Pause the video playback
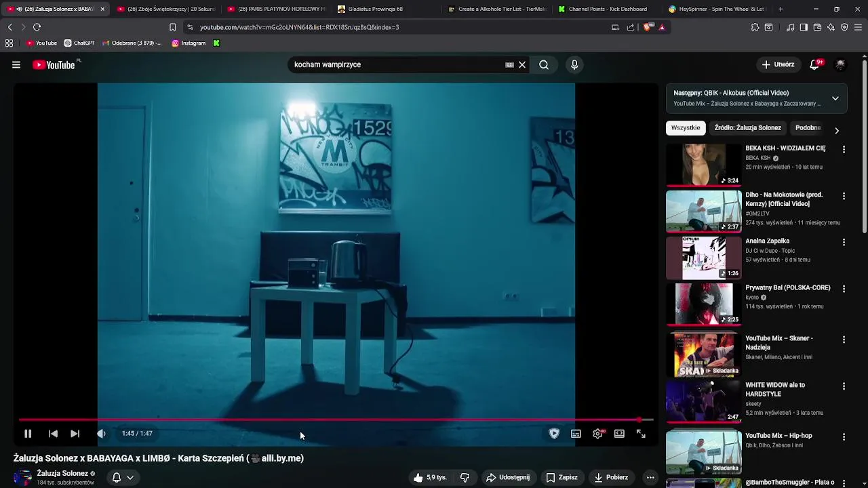The image size is (868, 488). (28, 434)
